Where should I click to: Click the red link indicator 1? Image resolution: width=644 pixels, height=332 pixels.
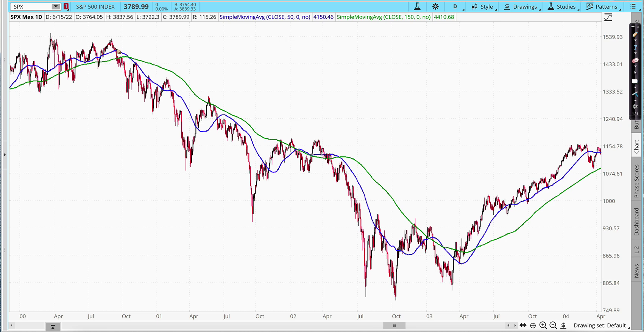66,6
